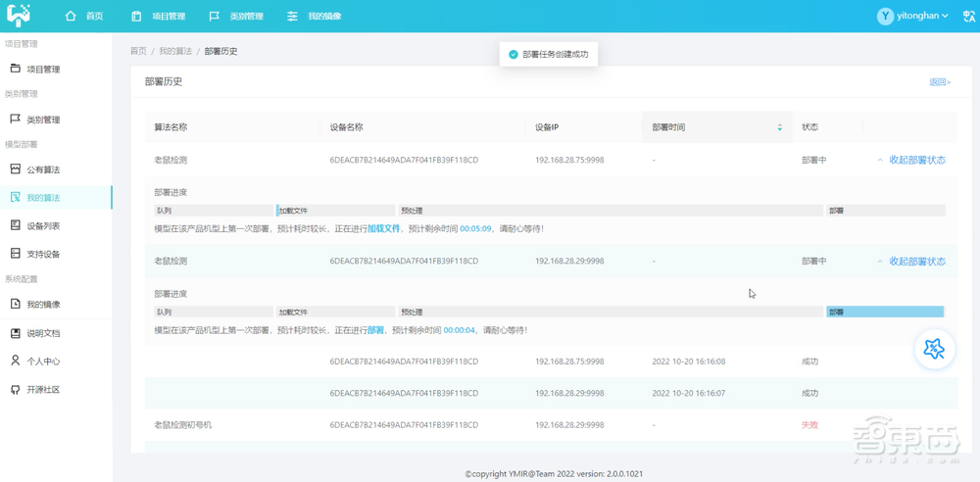Click the home icon in top navigation
The height and width of the screenshot is (482, 980).
pos(72,17)
